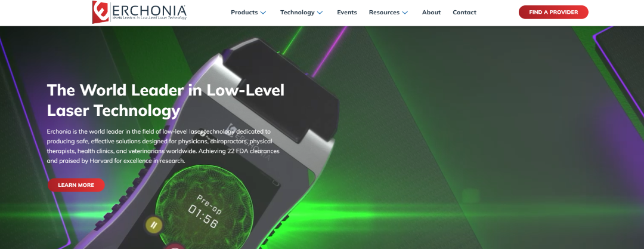The height and width of the screenshot is (249, 644).
Task: Click the red round button at the device's bottom
Action: 175,246
